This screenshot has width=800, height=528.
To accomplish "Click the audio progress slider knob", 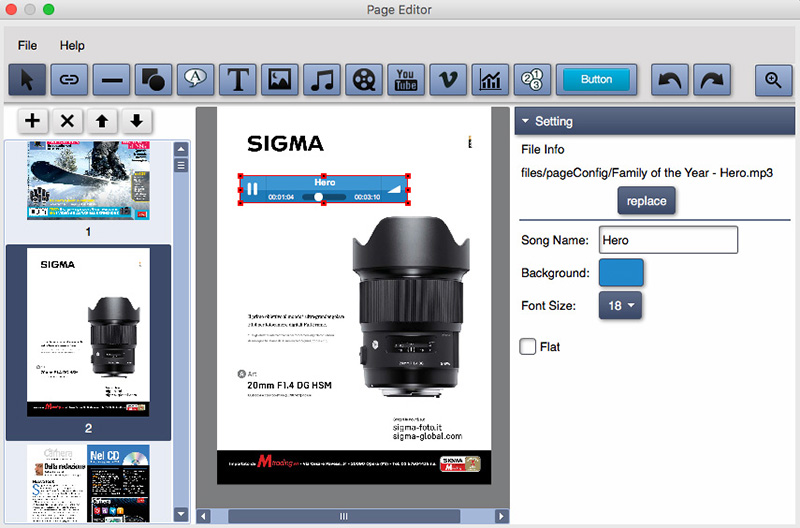I will [x=318, y=196].
